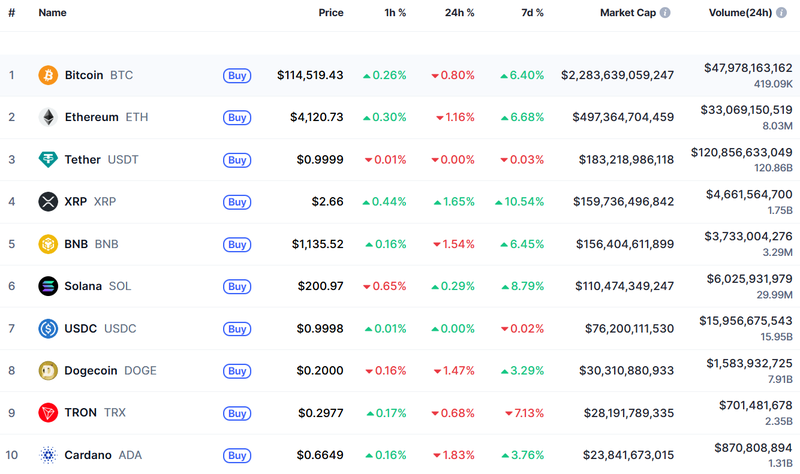Open the Ethereum coin name link
The width and height of the screenshot is (800, 474).
[x=91, y=117]
